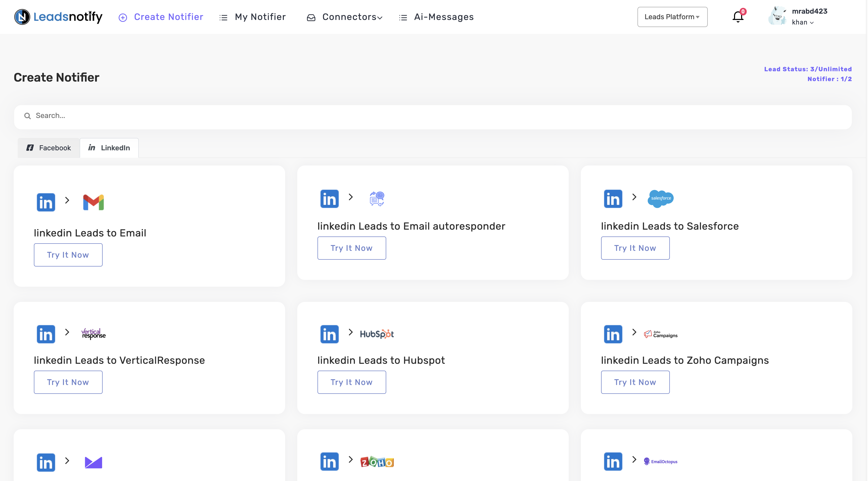Image resolution: width=868 pixels, height=481 pixels.
Task: Click the Vertical Response logo
Action: (x=93, y=334)
